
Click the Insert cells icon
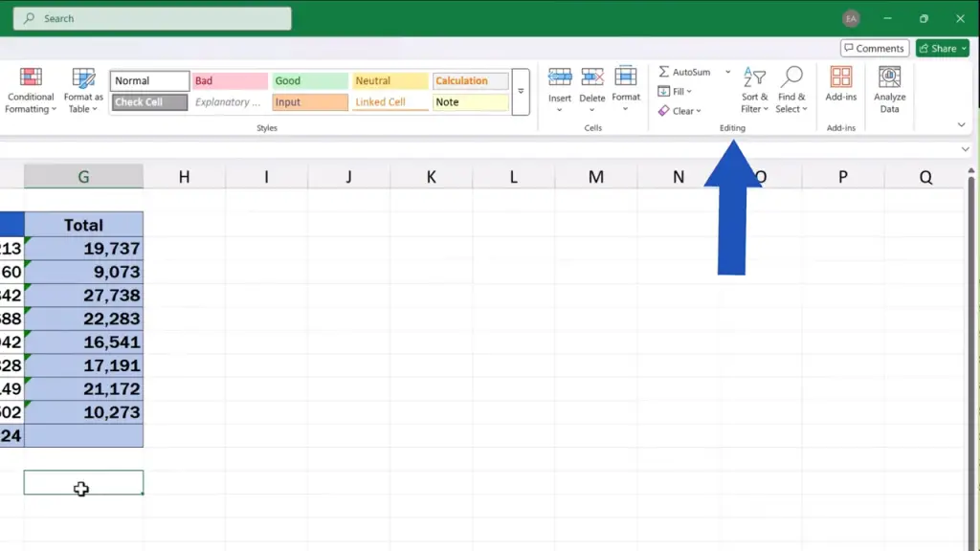(560, 77)
